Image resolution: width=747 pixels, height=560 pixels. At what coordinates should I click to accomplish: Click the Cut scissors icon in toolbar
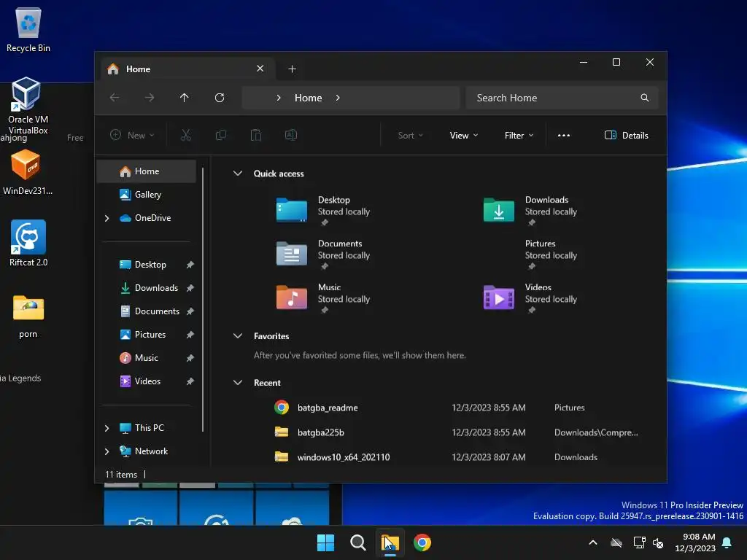point(186,135)
